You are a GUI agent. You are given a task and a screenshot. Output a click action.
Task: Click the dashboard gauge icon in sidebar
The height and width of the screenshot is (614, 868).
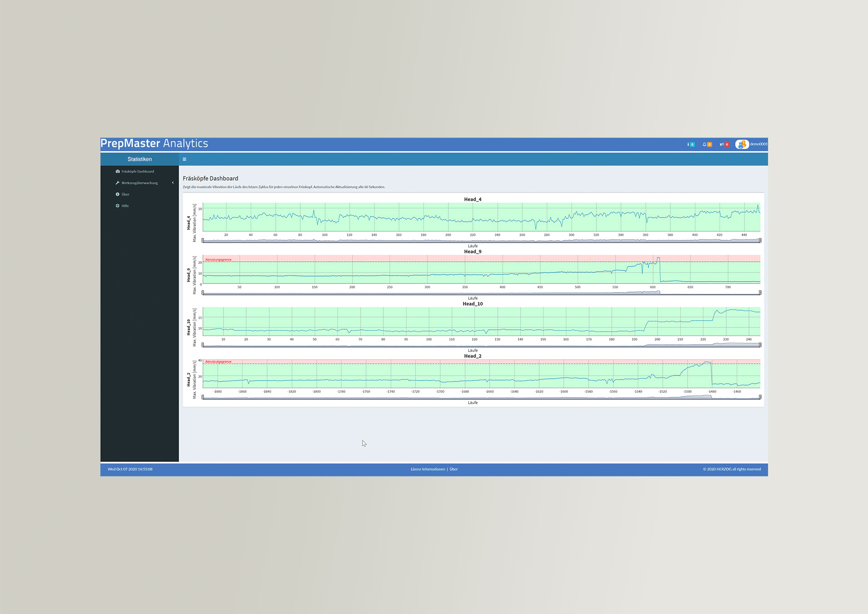coord(118,172)
